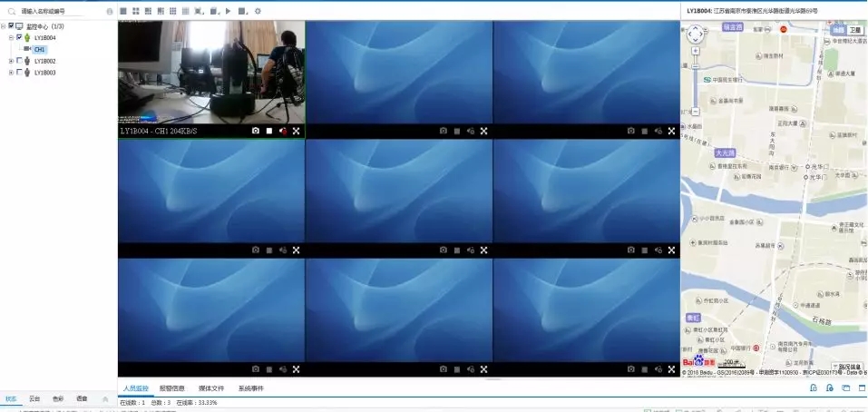The image size is (868, 412).
Task: Open the toolbar settings gear
Action: click(258, 11)
